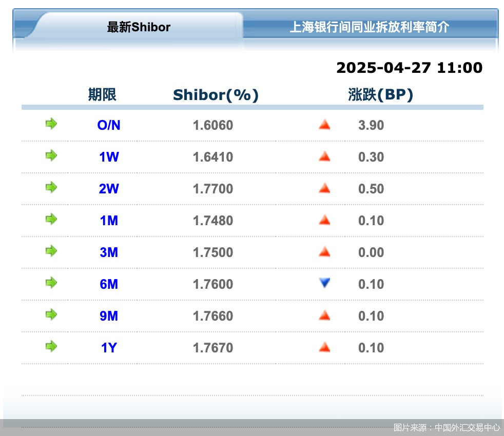Click the 期限 column header
Viewport: 504px width, 436px height.
pyautogui.click(x=102, y=94)
